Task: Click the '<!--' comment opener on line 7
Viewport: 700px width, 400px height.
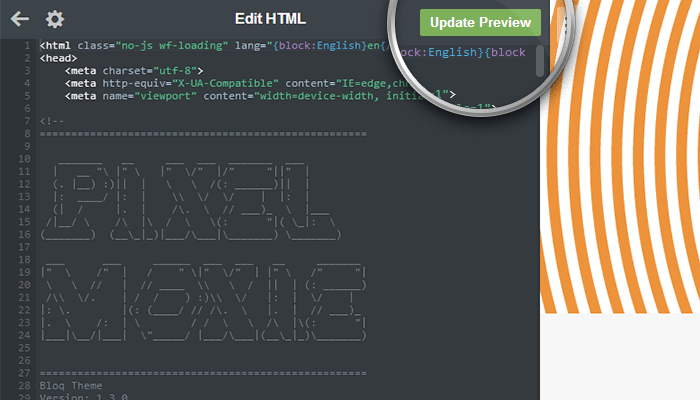Action: click(51, 121)
